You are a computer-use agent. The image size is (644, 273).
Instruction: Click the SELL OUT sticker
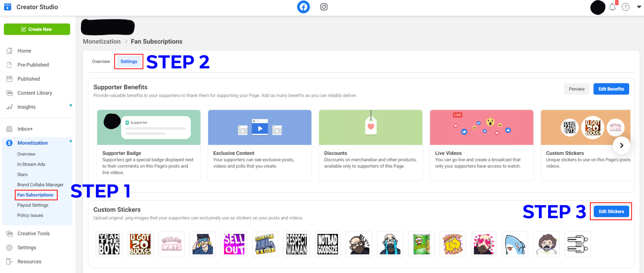click(x=234, y=244)
